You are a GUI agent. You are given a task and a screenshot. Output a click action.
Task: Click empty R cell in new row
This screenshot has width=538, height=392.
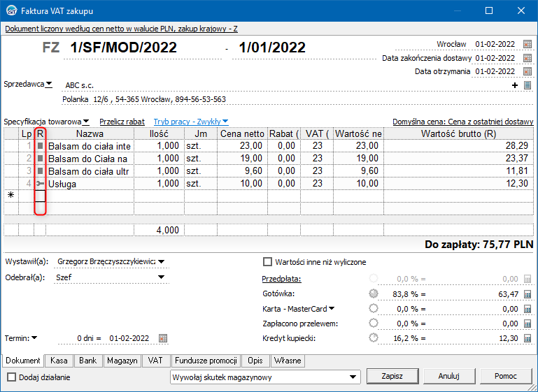(x=40, y=196)
